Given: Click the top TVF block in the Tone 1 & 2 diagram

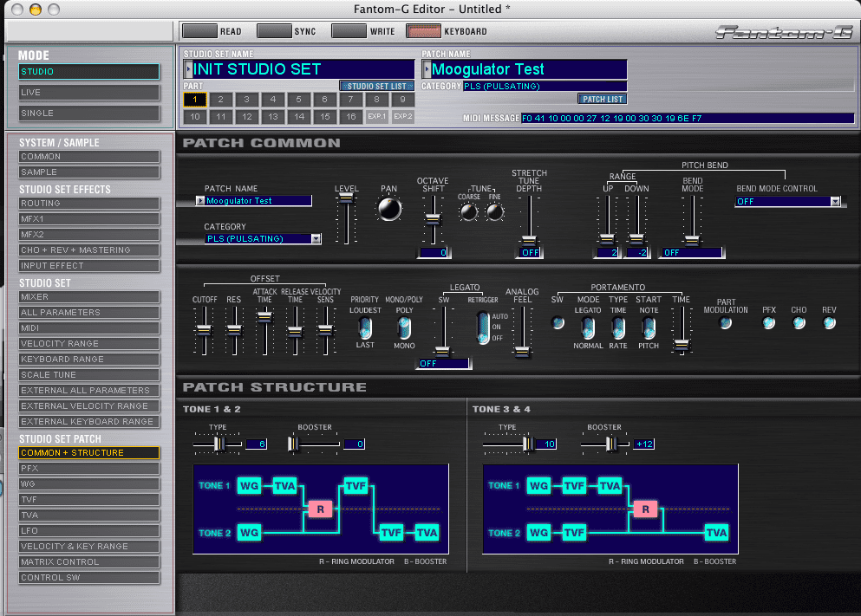Looking at the screenshot, I should (355, 485).
